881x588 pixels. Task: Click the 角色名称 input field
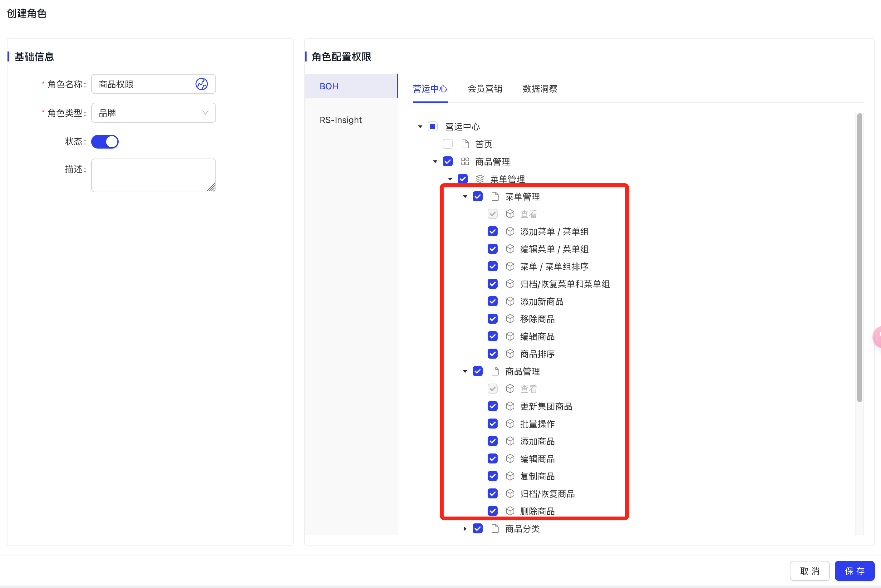tap(153, 84)
